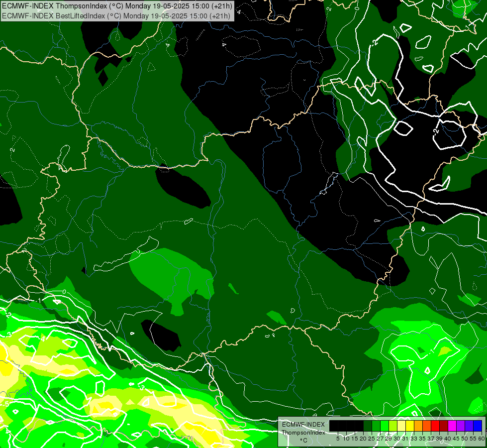Select the pale yellow 30–31 legend swatch
This screenshot has width=487, height=448.
point(401,426)
